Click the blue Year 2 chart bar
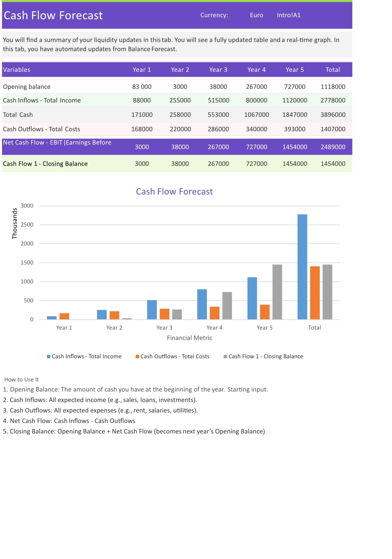Image resolution: width=392 pixels, height=559 pixels. 102,315
